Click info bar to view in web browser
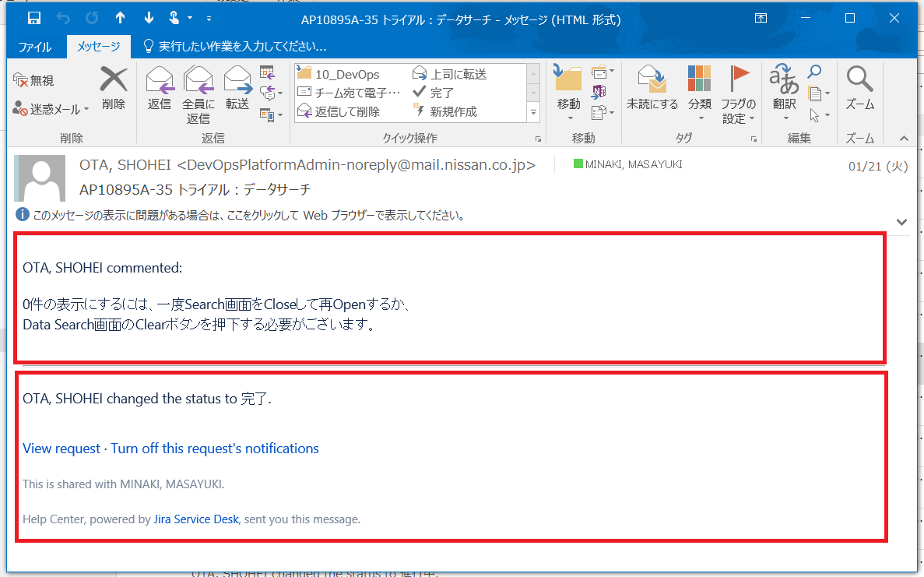This screenshot has width=924, height=577. point(249,215)
